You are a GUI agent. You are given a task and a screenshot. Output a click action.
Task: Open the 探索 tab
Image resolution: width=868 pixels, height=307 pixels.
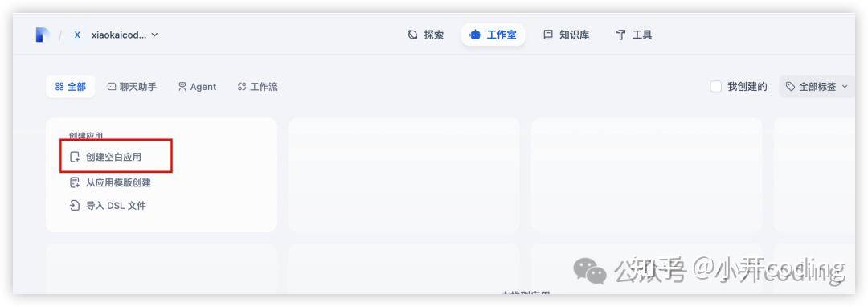(426, 35)
